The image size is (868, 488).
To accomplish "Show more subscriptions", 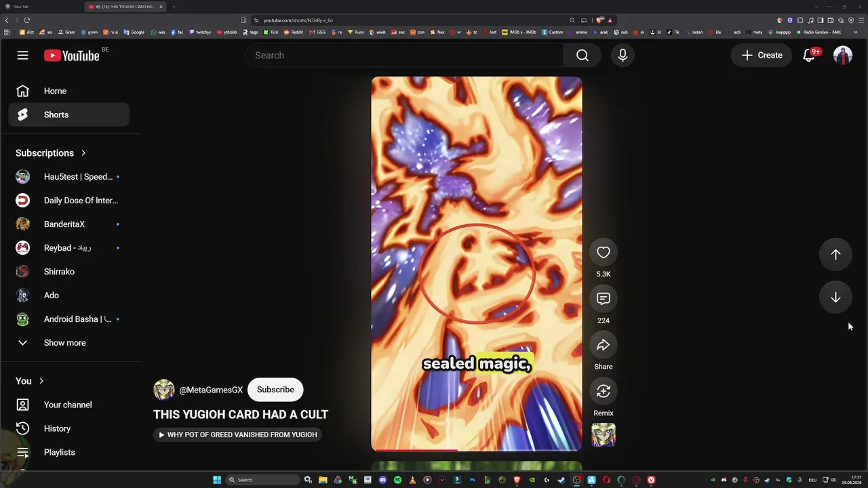I will [x=69, y=343].
